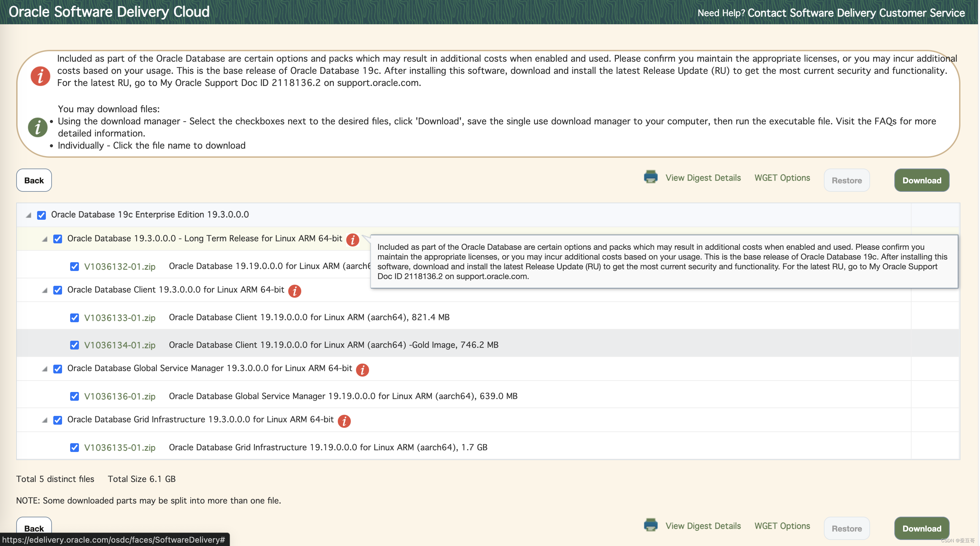The height and width of the screenshot is (546, 980).
Task: Uncheck Global Service Manager 19.3.0.0.0 checkbox
Action: tap(57, 369)
